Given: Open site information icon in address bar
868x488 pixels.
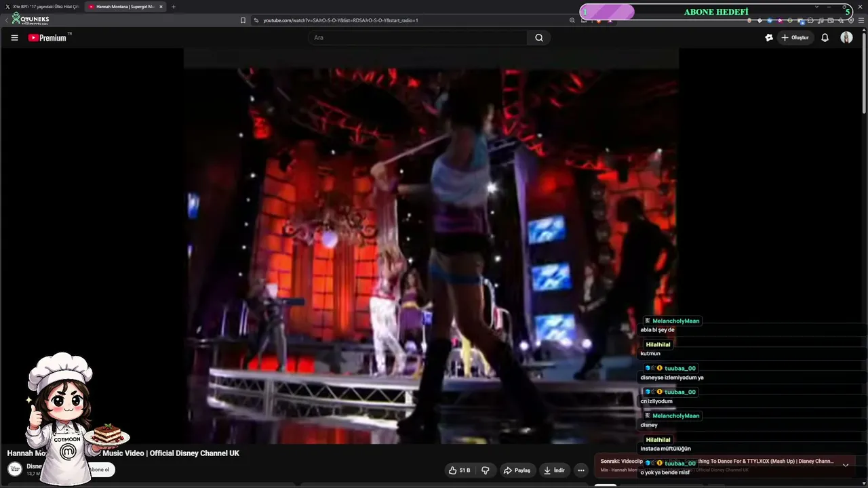Looking at the screenshot, I should (256, 20).
